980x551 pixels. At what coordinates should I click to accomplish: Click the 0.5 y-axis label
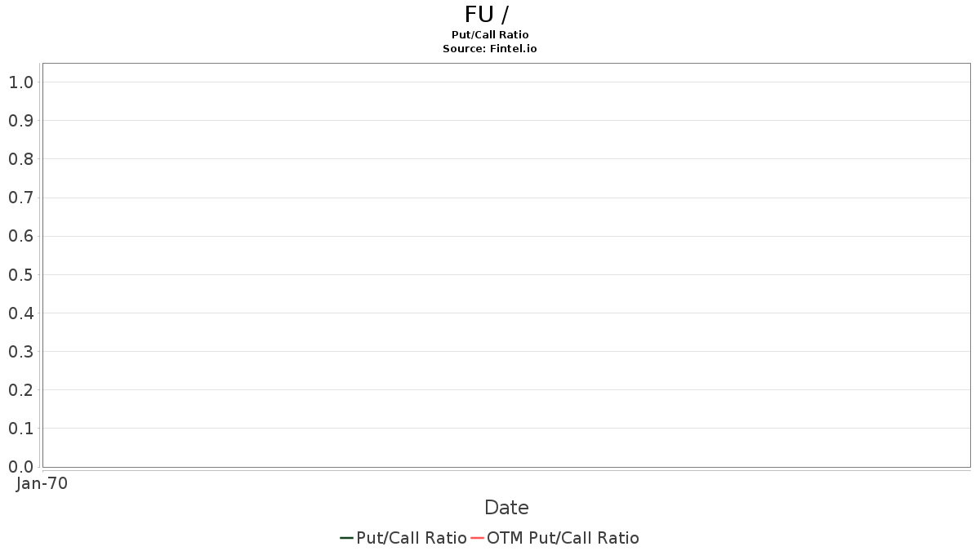tap(21, 274)
